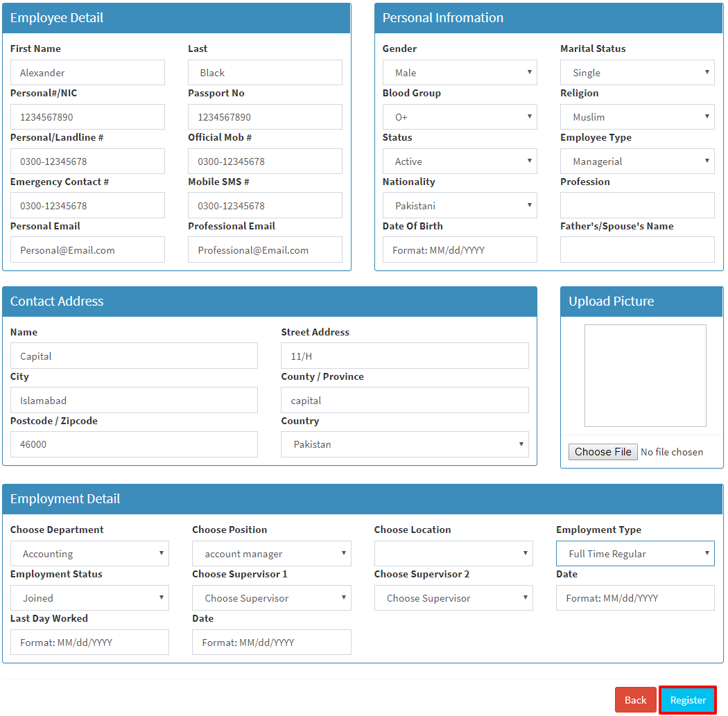
Task: Click the Employee Detail panel header
Action: [176, 18]
